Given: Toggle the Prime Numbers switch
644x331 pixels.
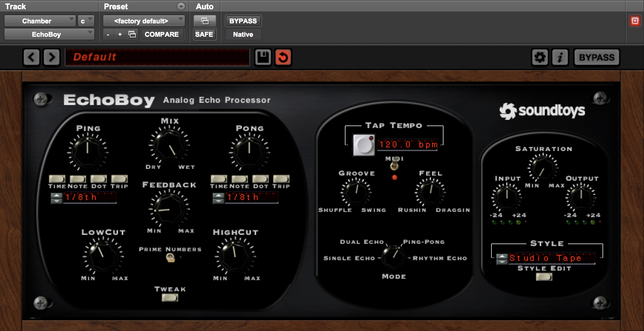Looking at the screenshot, I should pyautogui.click(x=170, y=258).
